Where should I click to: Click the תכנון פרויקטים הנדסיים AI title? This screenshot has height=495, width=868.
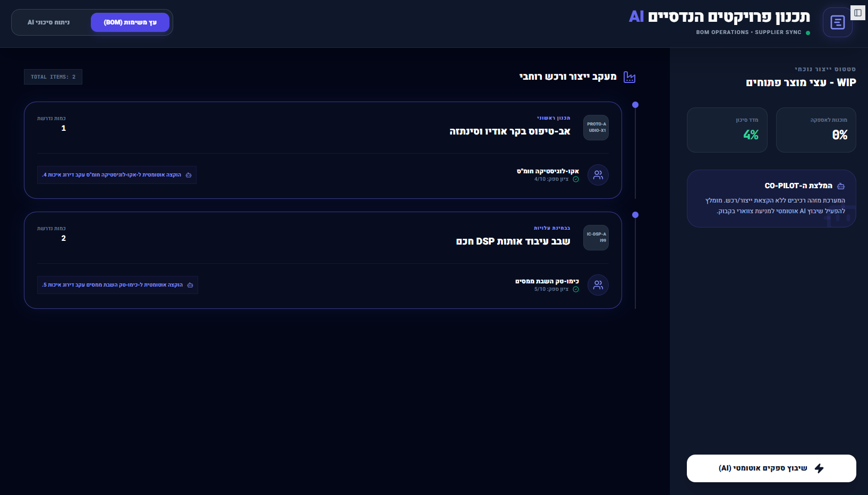719,17
